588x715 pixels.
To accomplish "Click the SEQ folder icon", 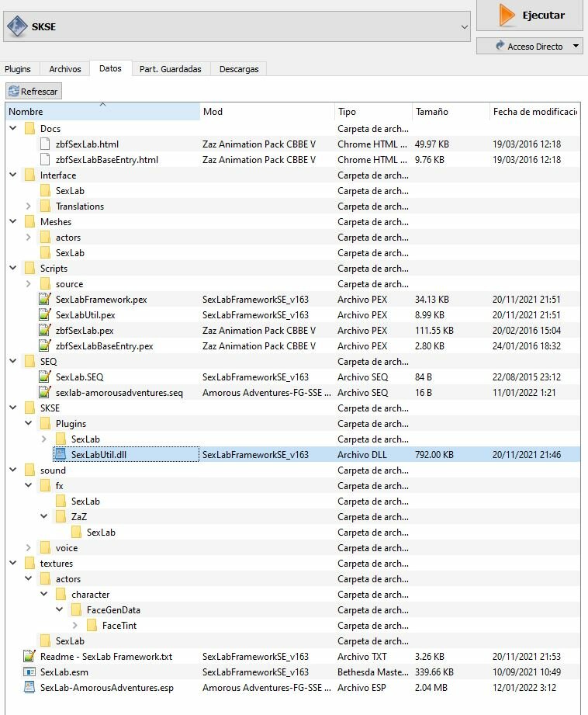I will (29, 361).
